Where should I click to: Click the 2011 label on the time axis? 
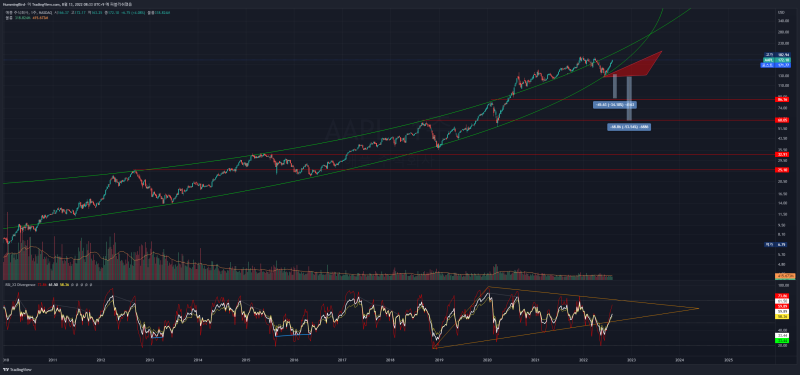52,360
